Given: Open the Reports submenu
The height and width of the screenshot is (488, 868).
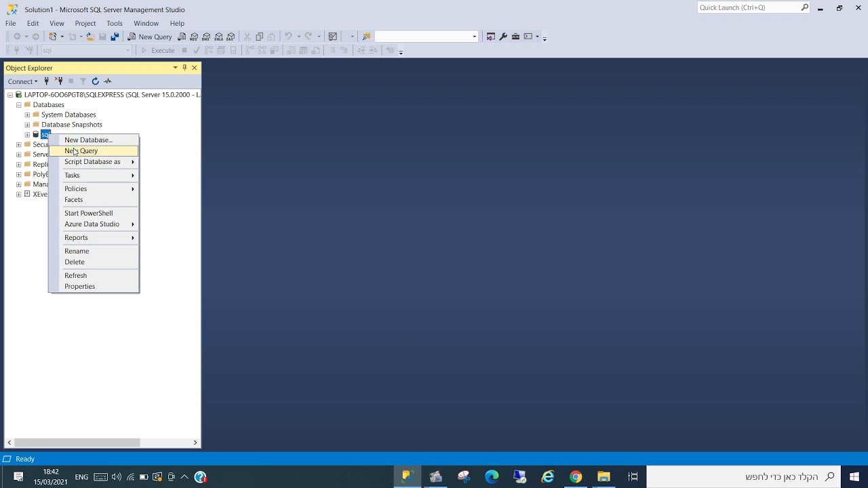Looking at the screenshot, I should point(94,237).
